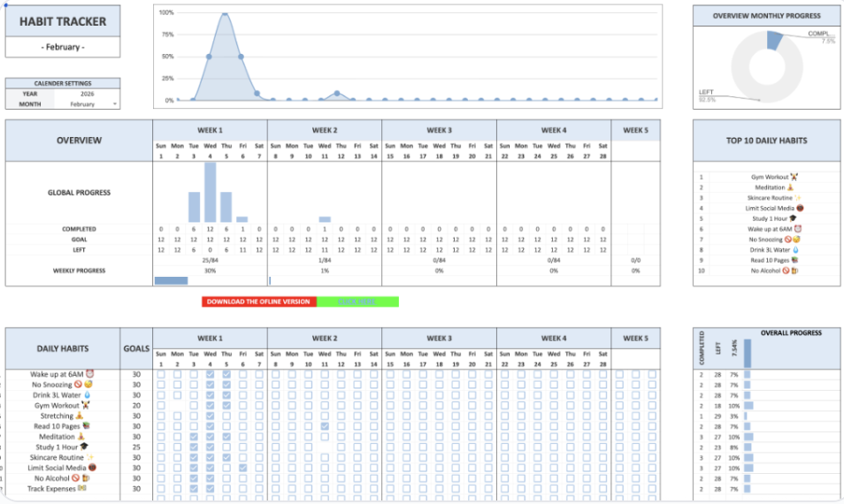The width and height of the screenshot is (844, 504).
Task: Click the weightlifter emoji in Top 10 Gym Workout row
Action: (794, 177)
